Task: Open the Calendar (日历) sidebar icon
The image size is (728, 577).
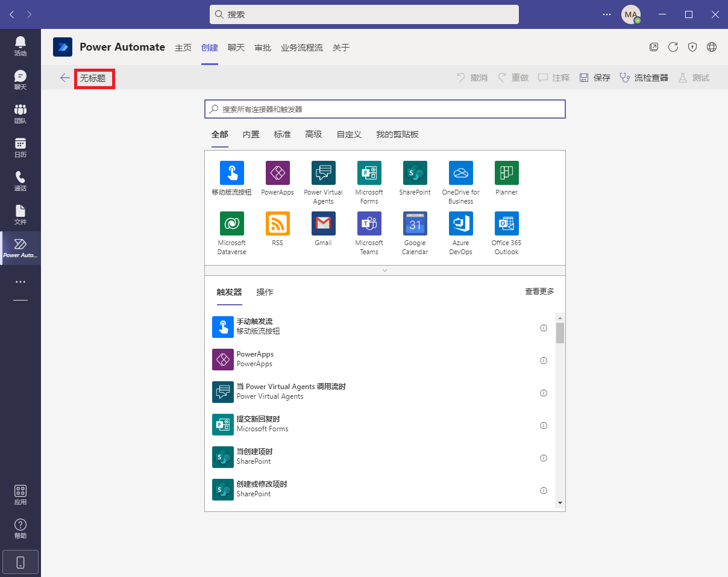Action: coord(20,147)
